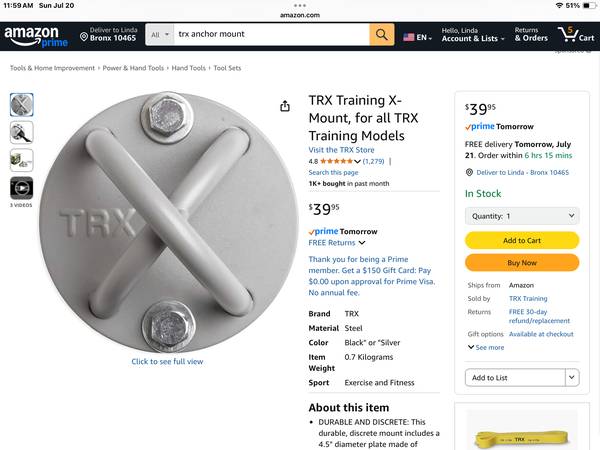This screenshot has height=450, width=600.
Task: Click the orange search magnifier button
Action: click(382, 34)
